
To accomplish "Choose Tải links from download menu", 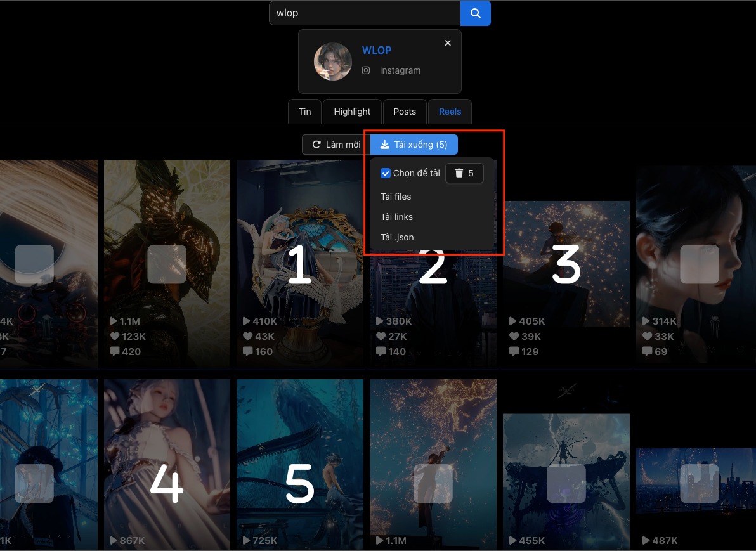I will pyautogui.click(x=397, y=217).
